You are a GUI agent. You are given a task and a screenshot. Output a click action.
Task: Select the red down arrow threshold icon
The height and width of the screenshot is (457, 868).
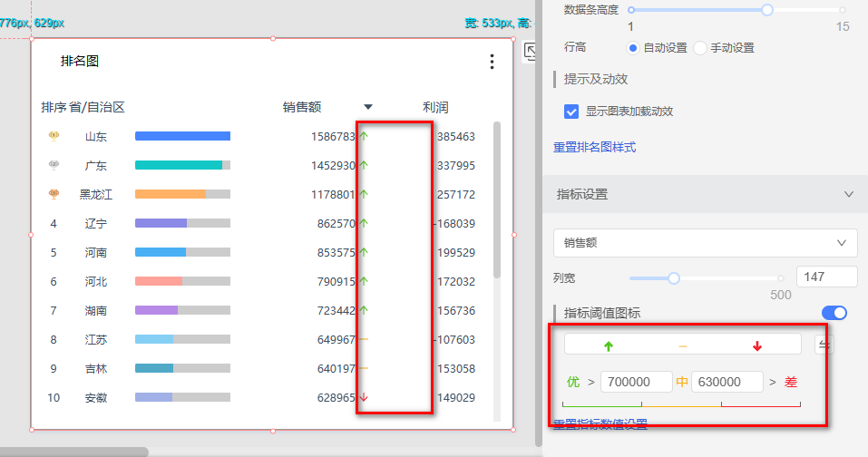tap(757, 345)
